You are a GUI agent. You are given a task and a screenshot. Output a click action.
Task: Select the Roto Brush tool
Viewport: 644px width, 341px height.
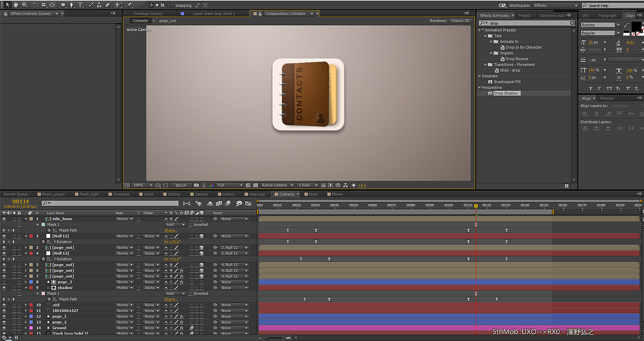pyautogui.click(x=119, y=5)
